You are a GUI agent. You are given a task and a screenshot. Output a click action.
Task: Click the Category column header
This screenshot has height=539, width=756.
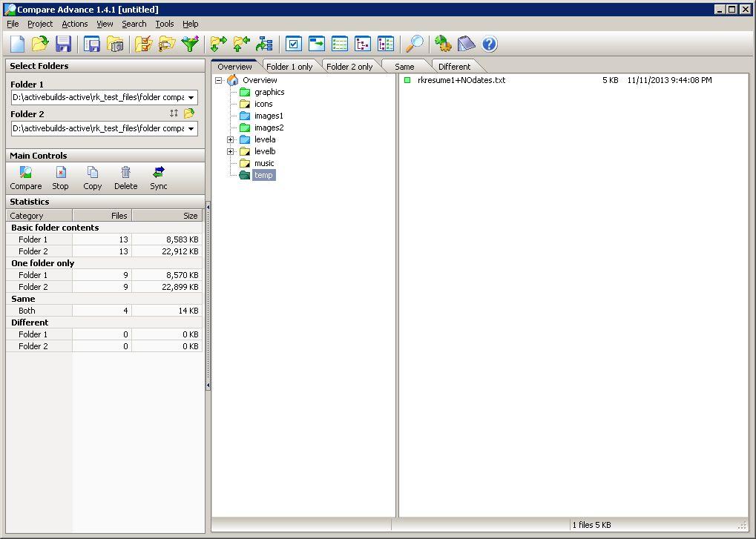coord(39,216)
